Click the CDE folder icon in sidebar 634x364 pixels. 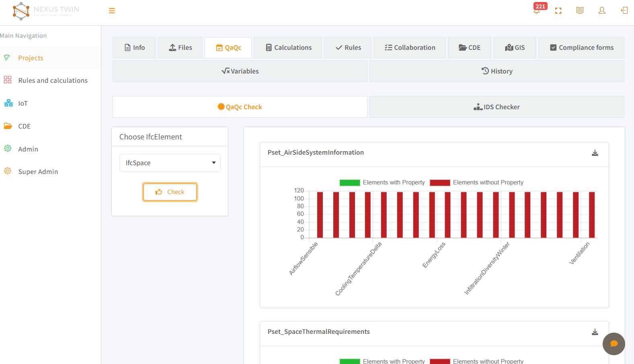(x=8, y=126)
